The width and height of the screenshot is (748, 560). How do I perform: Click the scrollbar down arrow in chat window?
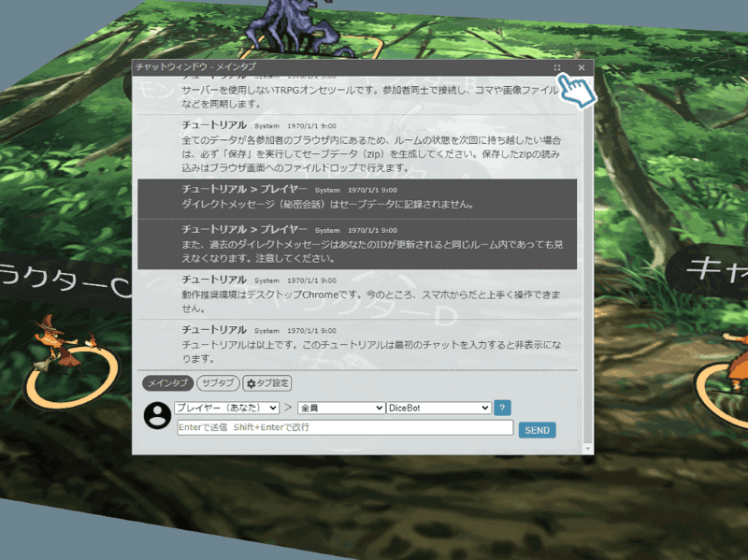[588, 449]
